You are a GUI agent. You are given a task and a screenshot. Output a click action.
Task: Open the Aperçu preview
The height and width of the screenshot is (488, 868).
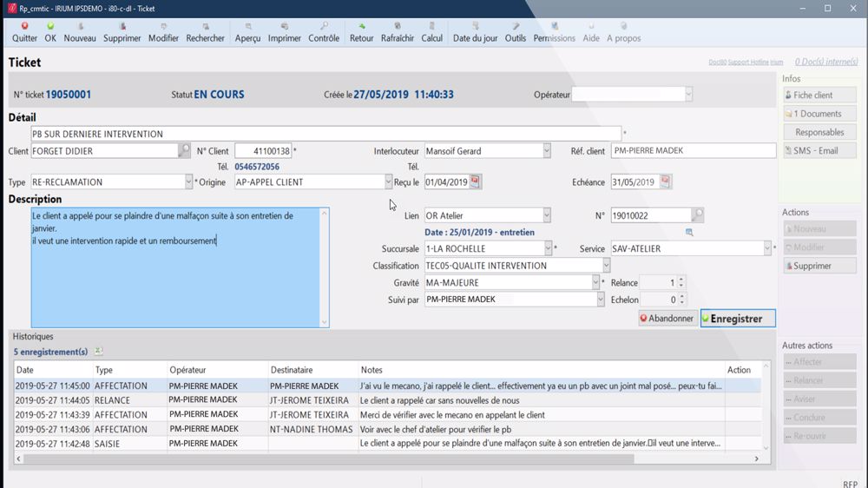point(247,33)
